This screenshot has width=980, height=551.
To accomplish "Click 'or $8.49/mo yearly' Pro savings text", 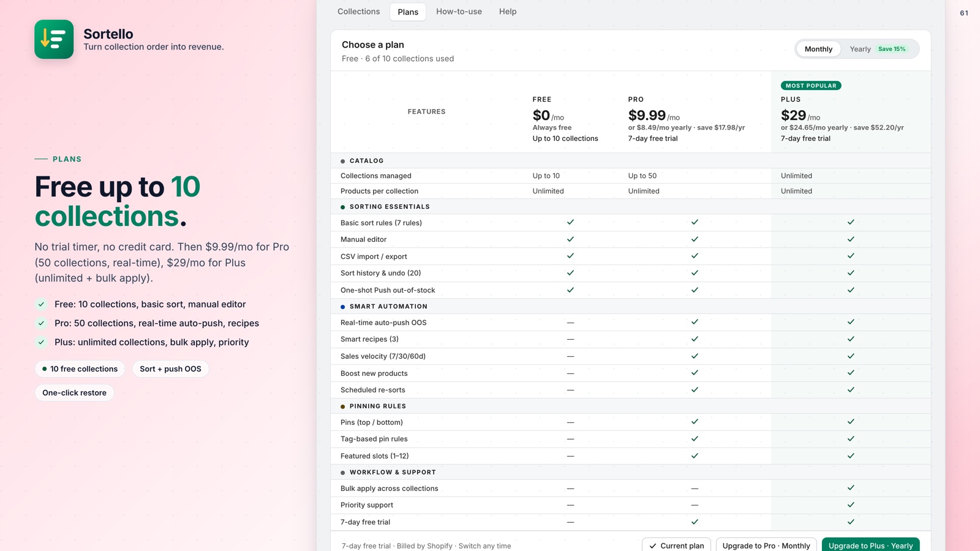I will tap(686, 127).
